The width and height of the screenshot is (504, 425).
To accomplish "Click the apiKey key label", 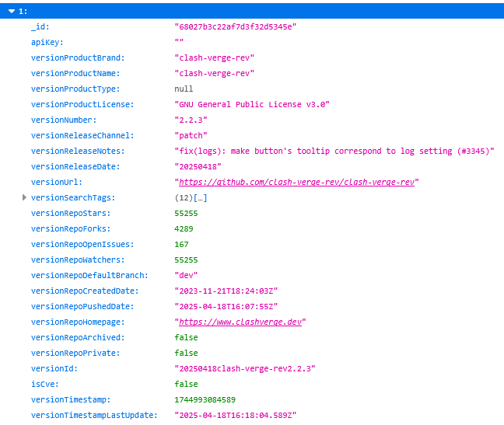I will (x=47, y=42).
